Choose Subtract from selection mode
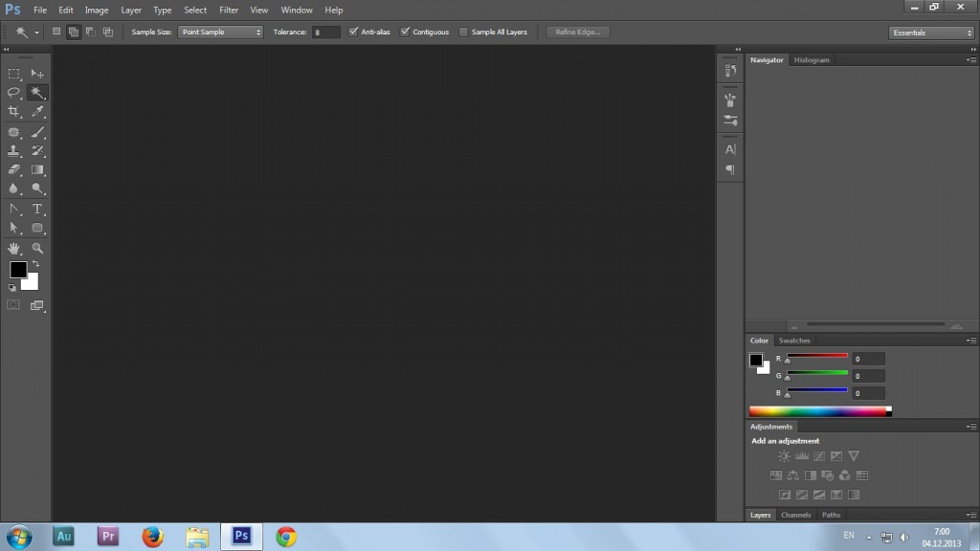The width and height of the screenshot is (980, 551). pos(91,32)
